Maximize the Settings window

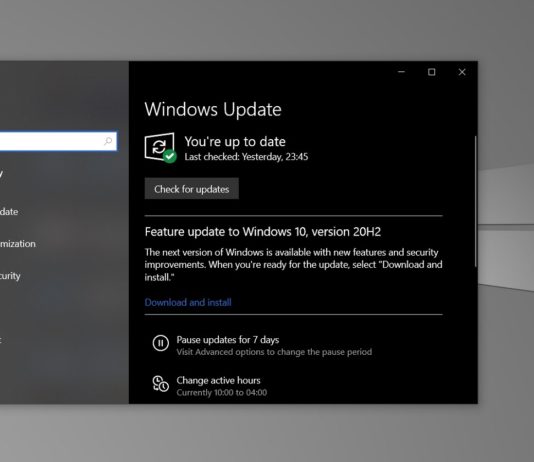[x=431, y=72]
